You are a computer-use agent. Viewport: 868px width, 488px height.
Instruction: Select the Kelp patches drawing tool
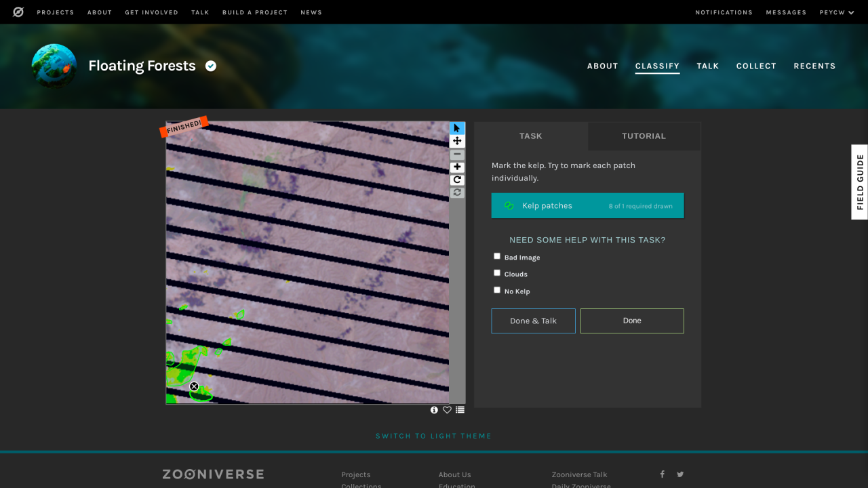pyautogui.click(x=587, y=206)
